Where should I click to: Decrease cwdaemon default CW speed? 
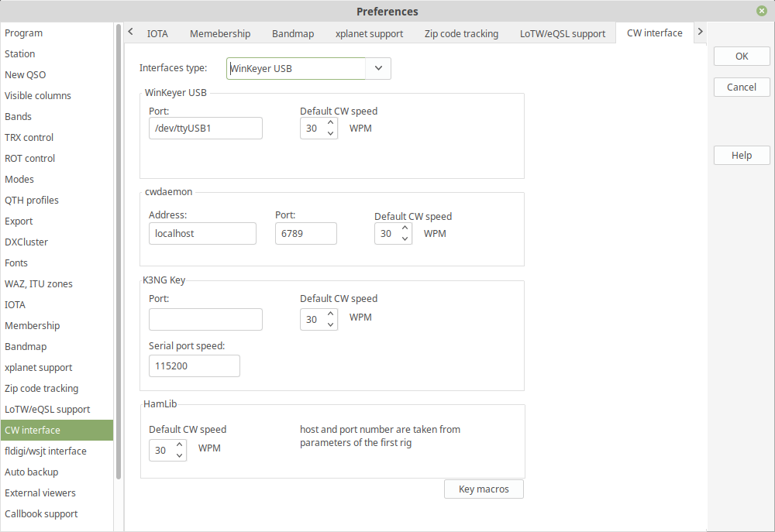[405, 239]
